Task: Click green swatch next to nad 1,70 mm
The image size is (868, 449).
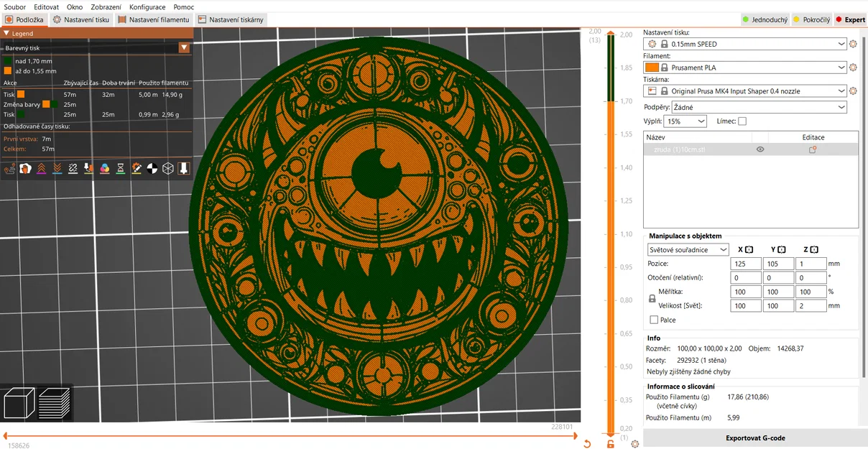Action: point(8,61)
